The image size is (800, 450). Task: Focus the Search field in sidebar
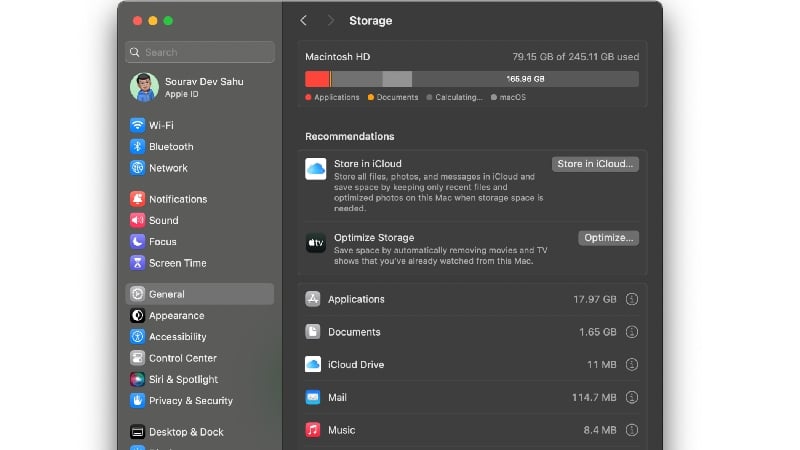tap(200, 52)
